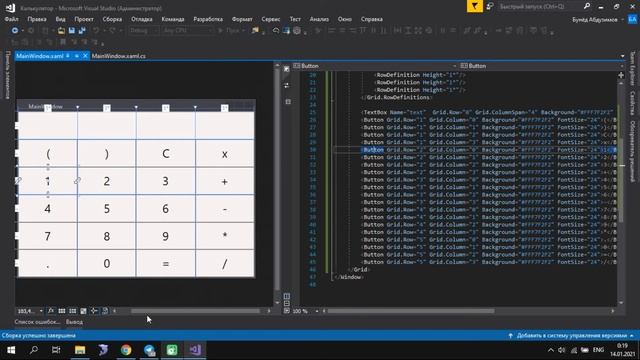The image size is (640, 360).
Task: Open the Вывод panel tab
Action: tap(74, 322)
